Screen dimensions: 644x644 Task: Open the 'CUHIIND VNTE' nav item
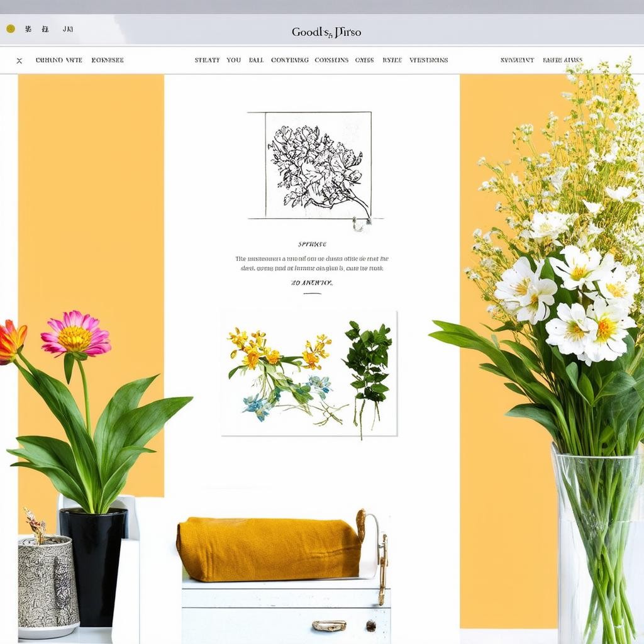click(59, 60)
